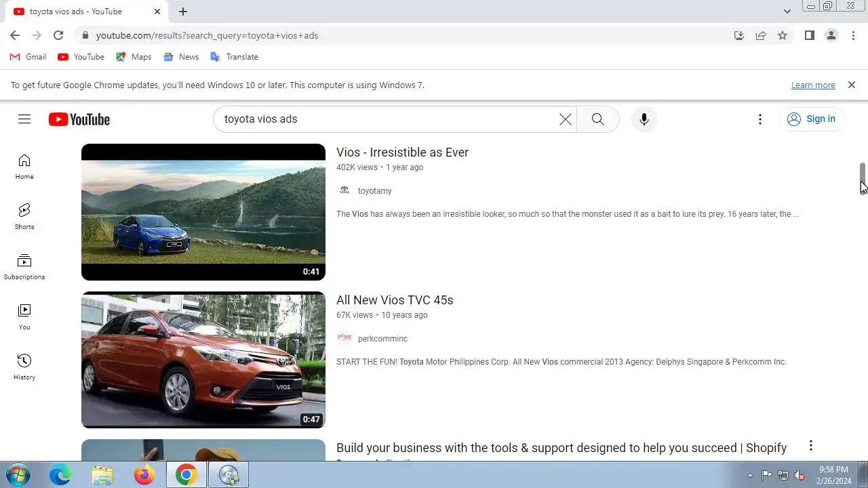The height and width of the screenshot is (488, 868).
Task: Toggle the Chrome side panel
Action: 809,35
